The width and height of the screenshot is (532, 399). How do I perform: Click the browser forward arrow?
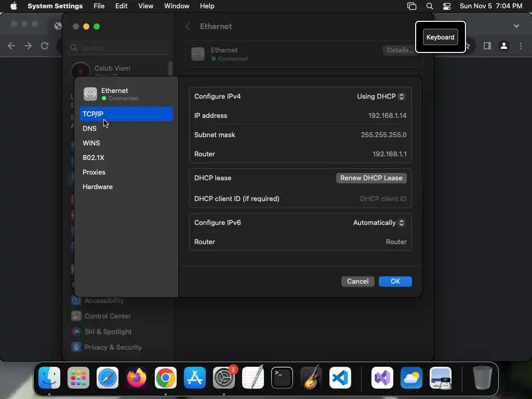point(28,46)
